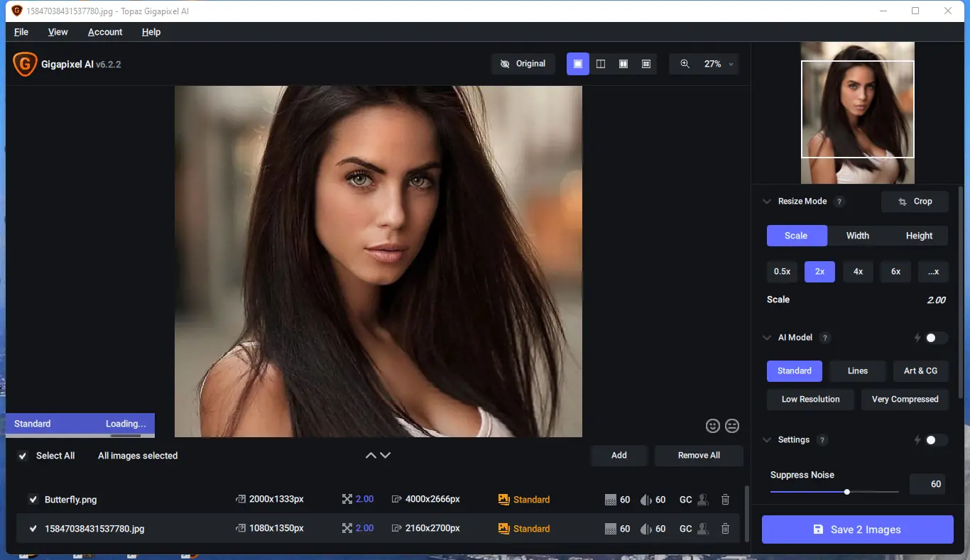Screen dimensions: 970x560
Task: Delete 15847038431537780.jpg using its trash icon
Action: point(725,529)
